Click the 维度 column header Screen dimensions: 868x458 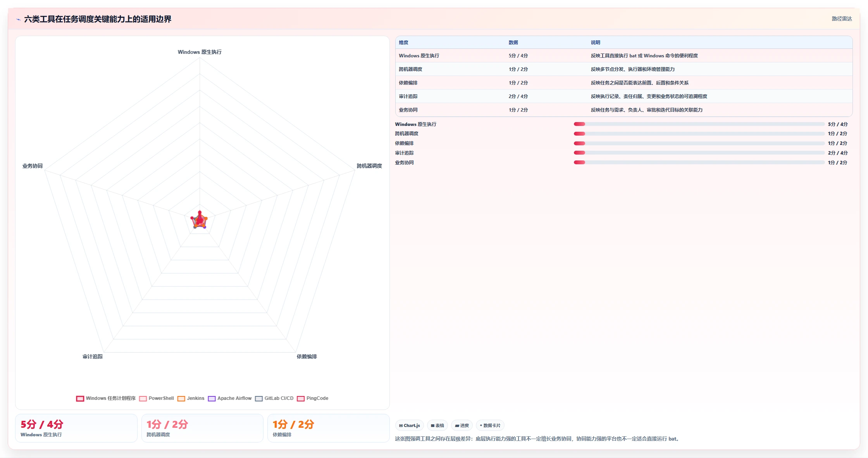[403, 43]
